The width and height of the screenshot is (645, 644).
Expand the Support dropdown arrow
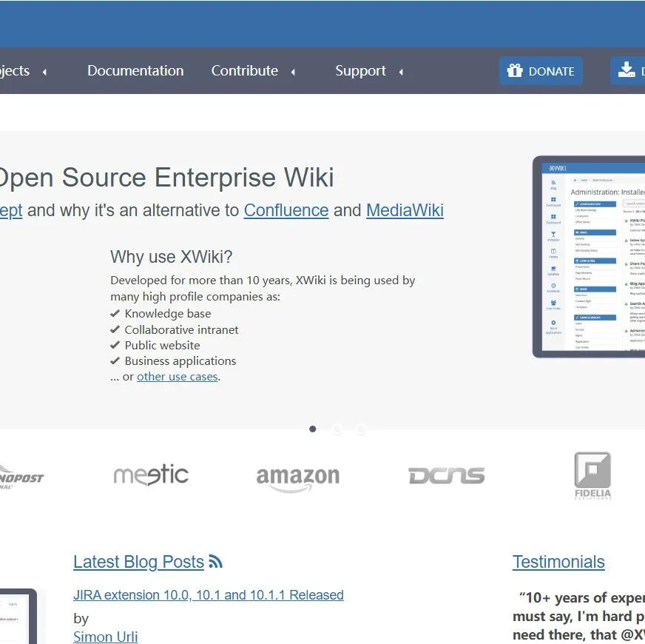(x=401, y=72)
